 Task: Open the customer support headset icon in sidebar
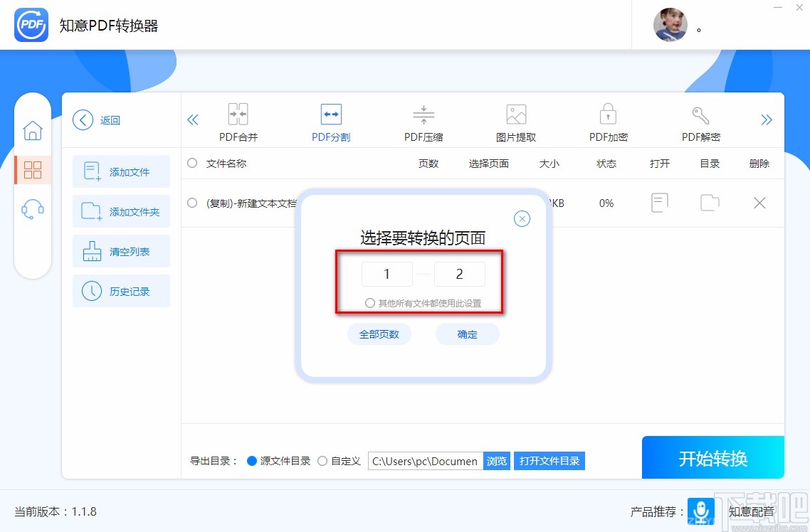point(33,208)
